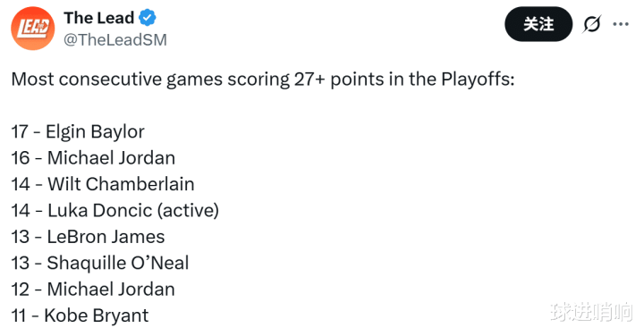This screenshot has width=644, height=336.
Task: Click the 球进哨响 watermark
Action: tap(591, 312)
